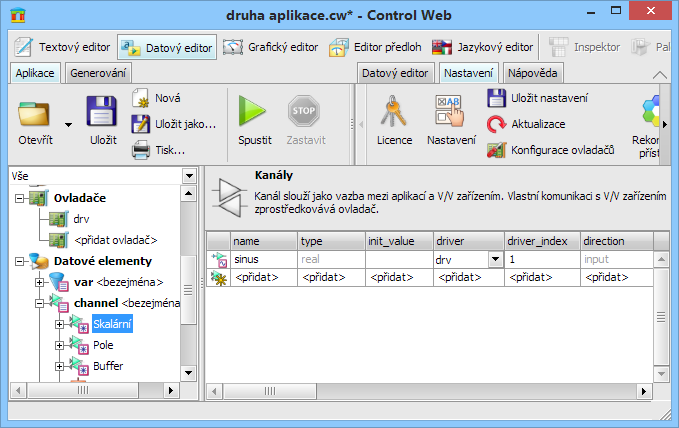The height and width of the screenshot is (428, 679).
Task: Expand the Pole tree node
Action: (x=60, y=345)
